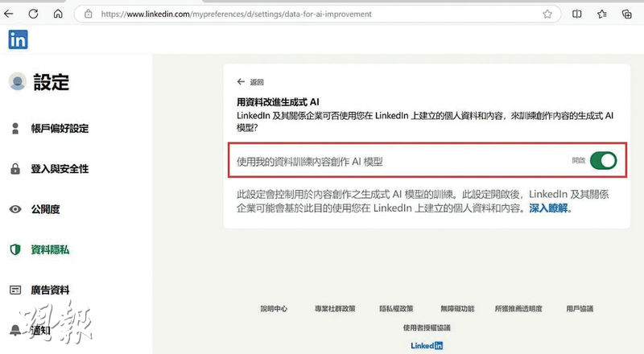The width and height of the screenshot is (644, 354).
Task: Click the profile avatar beside 設定
Action: point(17,82)
